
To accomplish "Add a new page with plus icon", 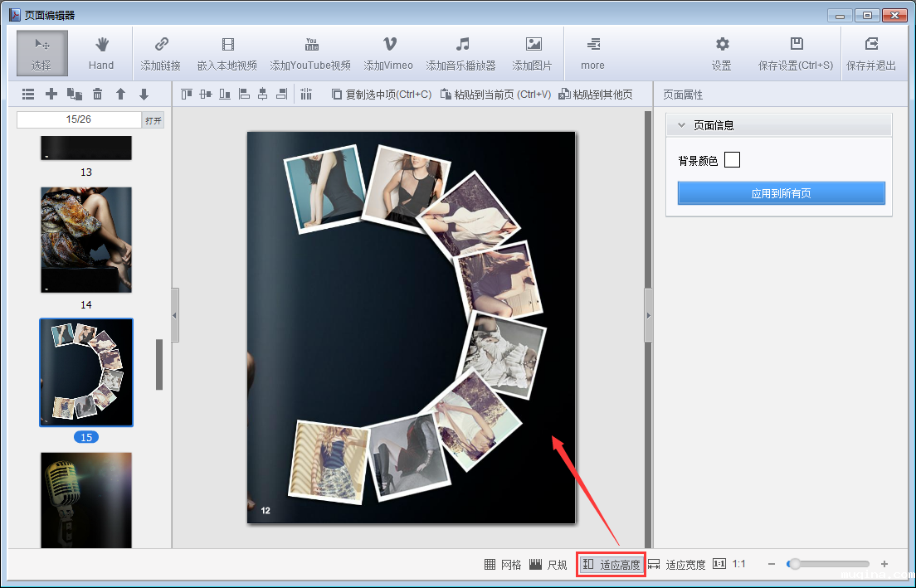I will [x=51, y=95].
